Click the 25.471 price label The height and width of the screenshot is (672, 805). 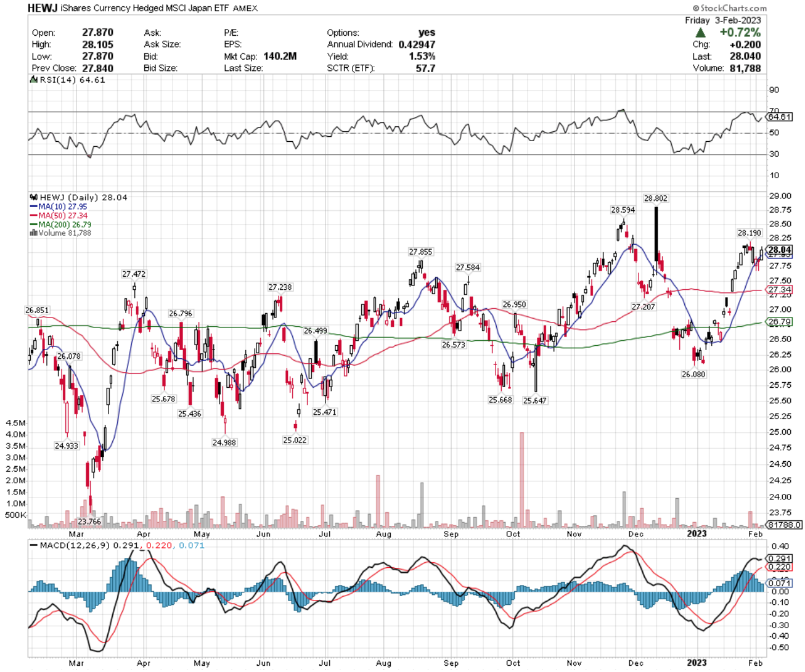pos(324,412)
